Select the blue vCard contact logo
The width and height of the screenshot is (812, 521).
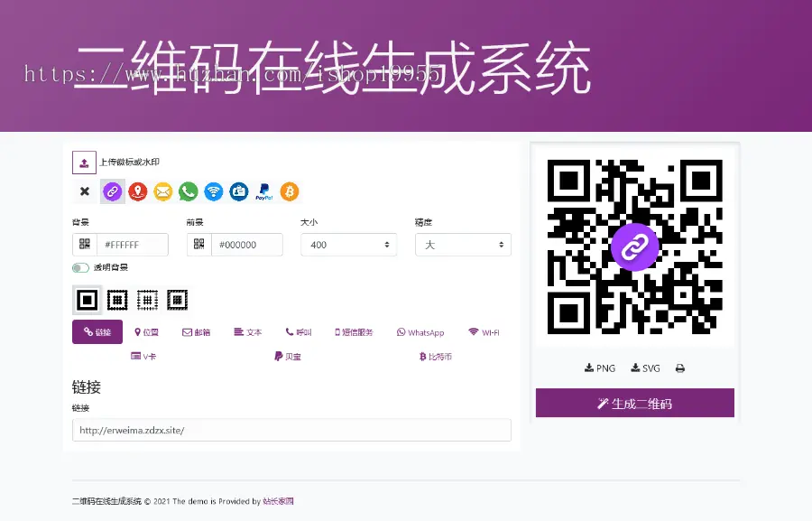239,191
